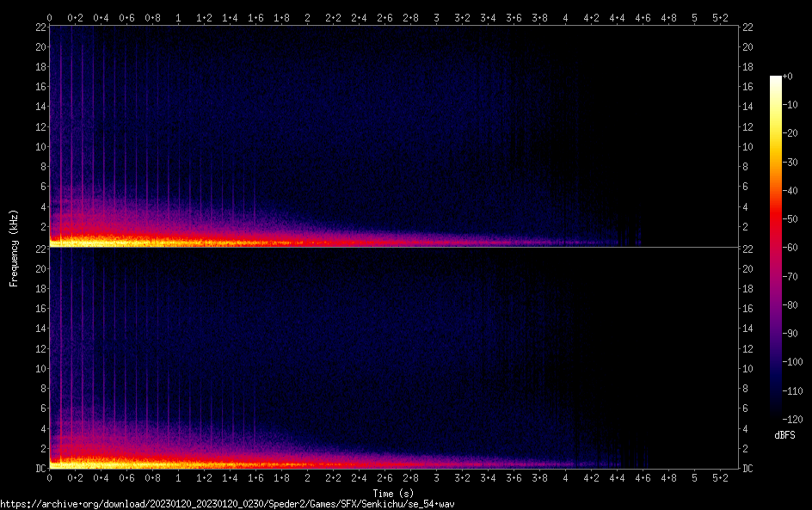
Task: Click the "Frequency (kHz)" axis label
Action: tap(14, 247)
